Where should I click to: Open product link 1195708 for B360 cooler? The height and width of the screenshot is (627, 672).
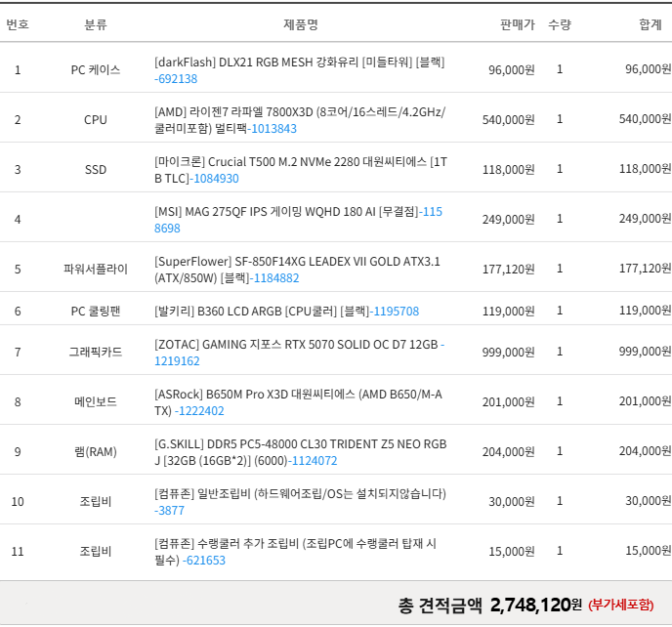[395, 312]
